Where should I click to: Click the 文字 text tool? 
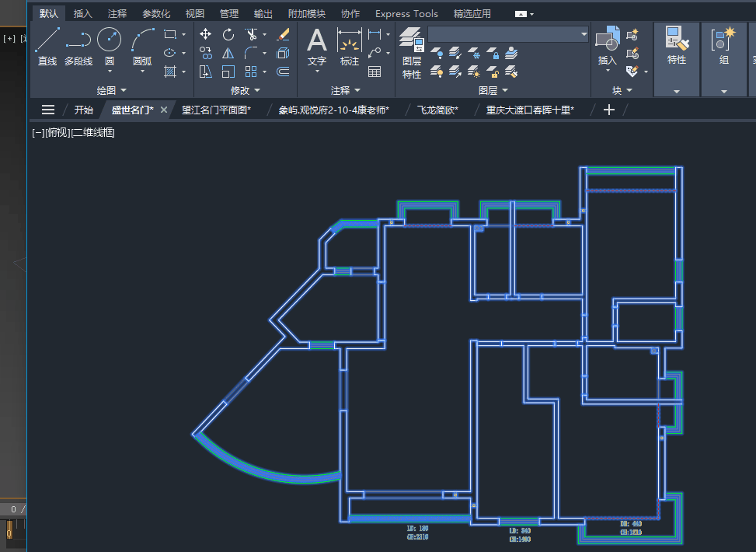coord(317,47)
